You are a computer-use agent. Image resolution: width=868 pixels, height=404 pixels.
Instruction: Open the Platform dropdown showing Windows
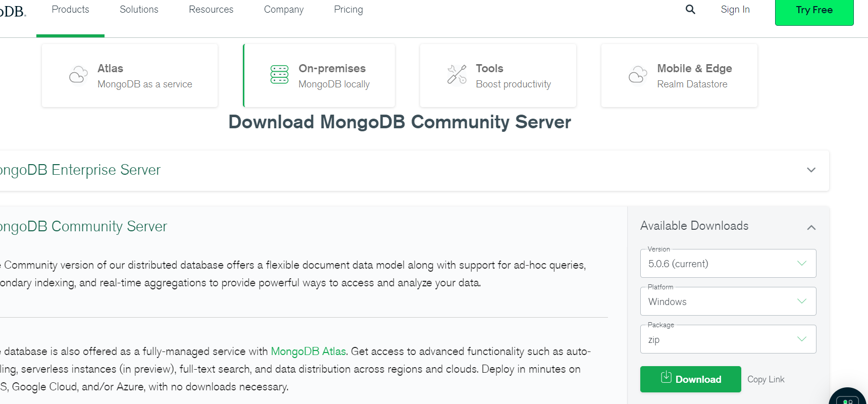[728, 301]
